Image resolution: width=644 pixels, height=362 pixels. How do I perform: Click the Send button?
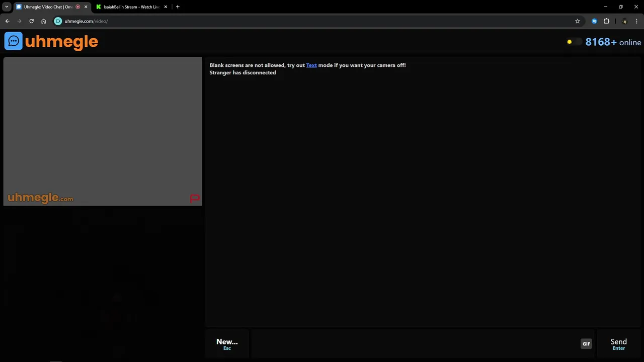(618, 344)
